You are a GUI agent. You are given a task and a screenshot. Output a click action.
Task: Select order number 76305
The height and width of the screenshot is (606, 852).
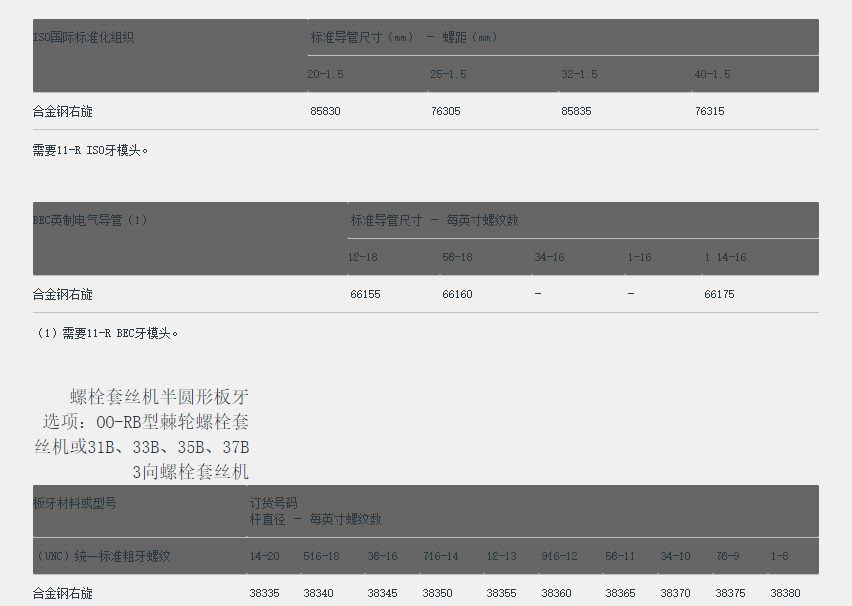(445, 111)
